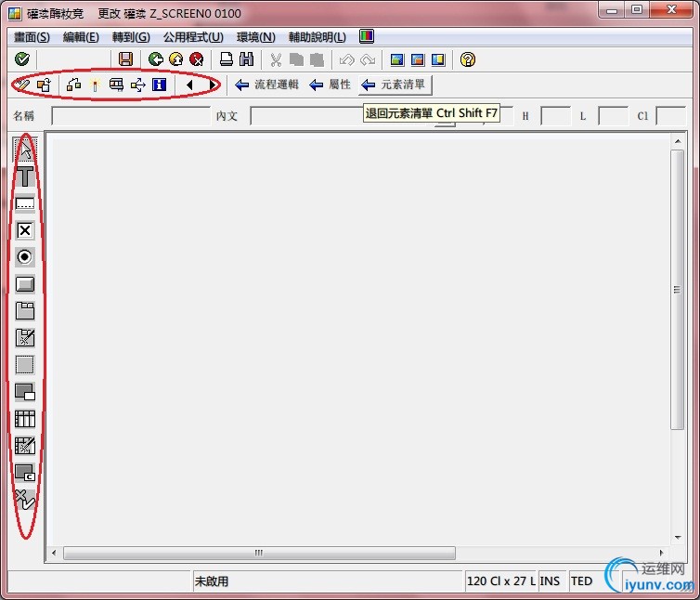Select the status icon tool at palette bottom

click(24, 500)
